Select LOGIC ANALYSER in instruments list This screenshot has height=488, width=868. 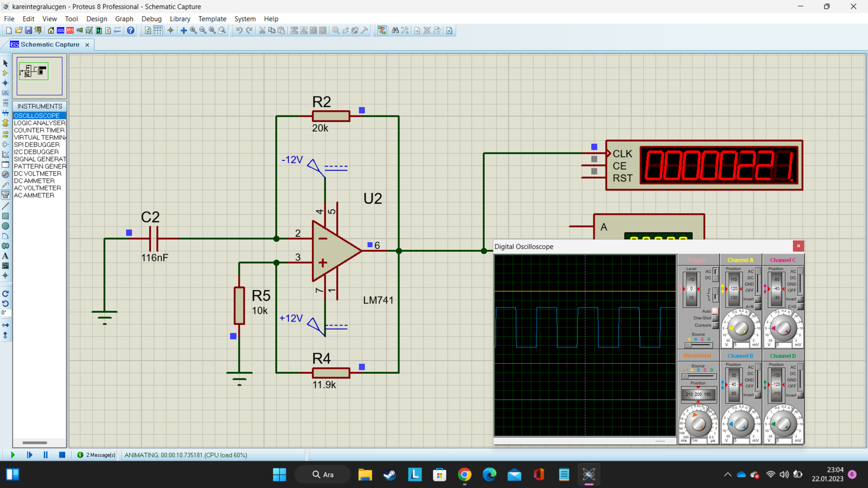click(x=40, y=123)
